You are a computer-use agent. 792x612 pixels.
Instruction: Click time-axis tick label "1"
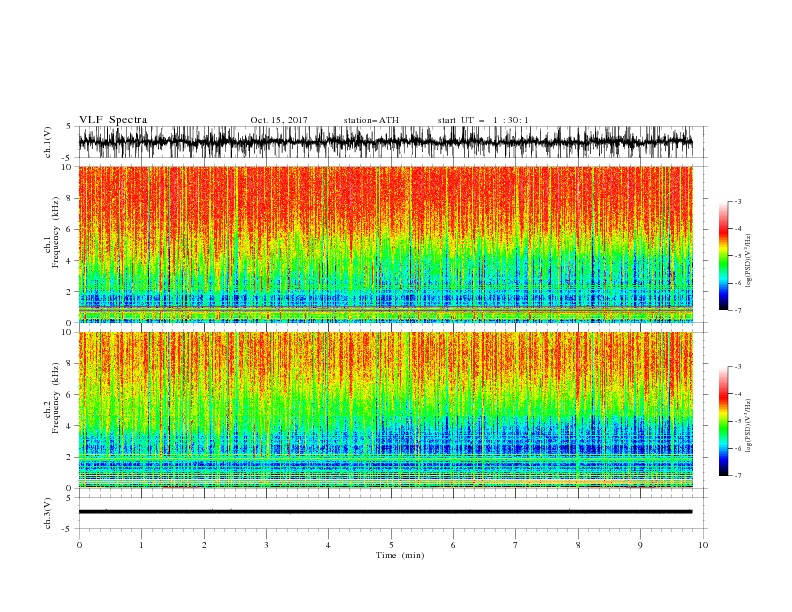pyautogui.click(x=141, y=545)
